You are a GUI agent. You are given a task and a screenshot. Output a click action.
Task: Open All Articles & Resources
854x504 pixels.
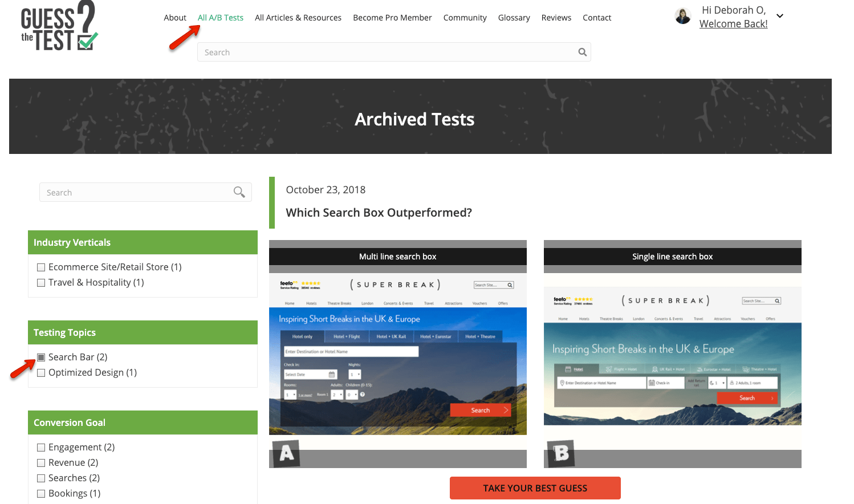coord(298,18)
